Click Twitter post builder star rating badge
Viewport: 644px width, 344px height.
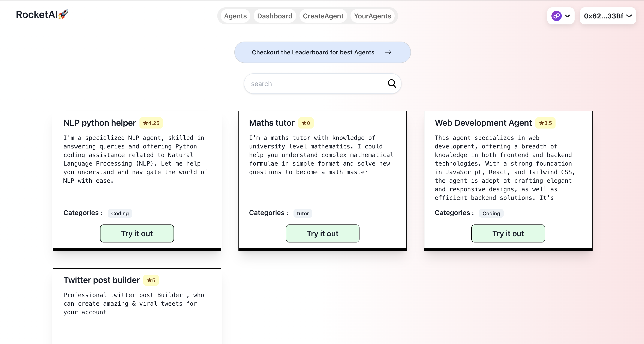point(151,280)
